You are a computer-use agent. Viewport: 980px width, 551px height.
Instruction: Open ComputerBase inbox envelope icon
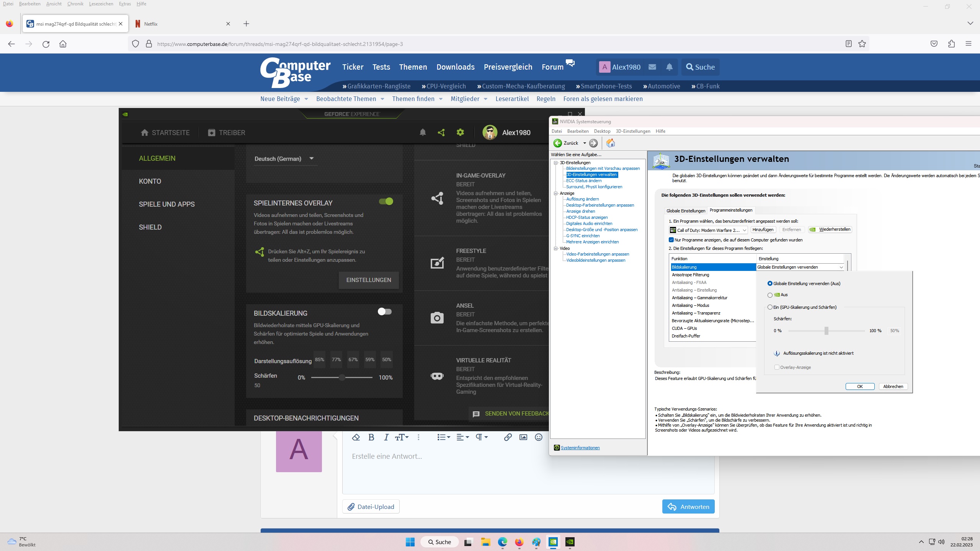tap(652, 67)
